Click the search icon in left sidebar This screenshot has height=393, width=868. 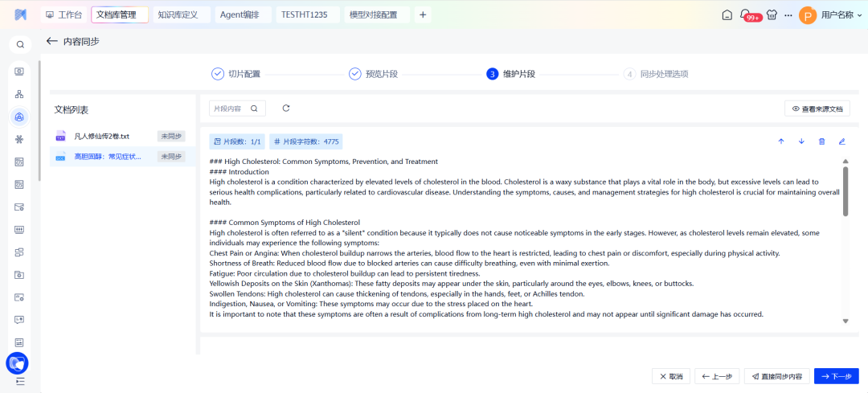click(x=20, y=45)
